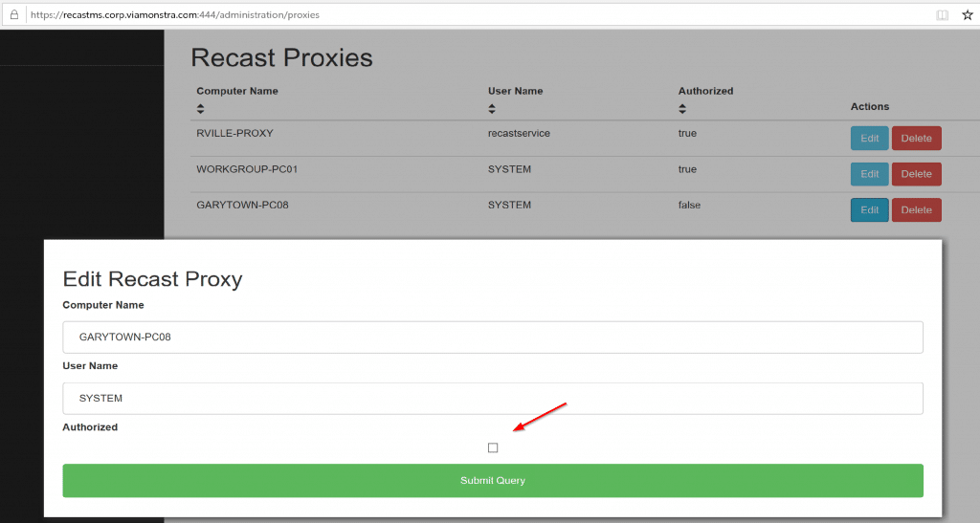
Task: Sort User Name column ascending arrow
Action: click(x=492, y=105)
